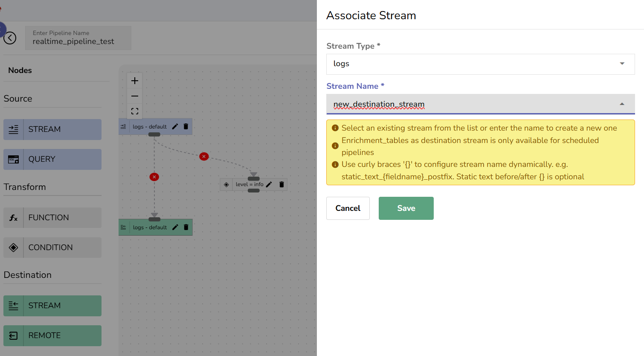Click the stream icon on the green destination node
644x356 pixels.
[123, 228]
